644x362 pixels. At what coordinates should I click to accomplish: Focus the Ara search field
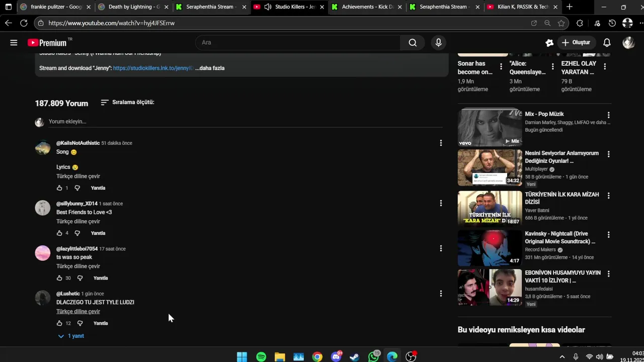point(298,43)
